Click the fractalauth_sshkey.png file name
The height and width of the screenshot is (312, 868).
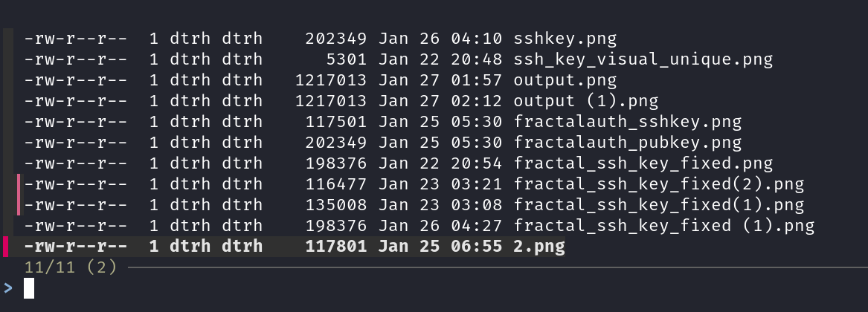click(627, 121)
